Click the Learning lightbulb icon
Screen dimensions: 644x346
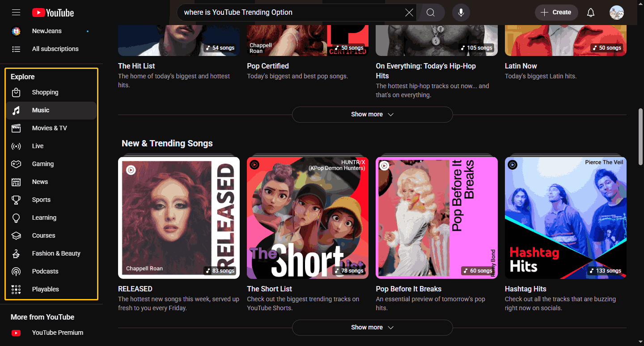pyautogui.click(x=16, y=218)
